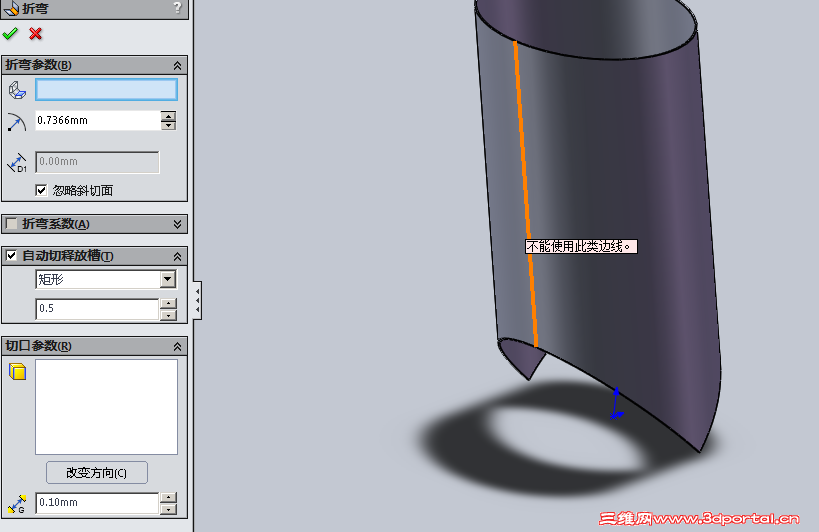The width and height of the screenshot is (819, 532).
Task: Click the 0.5 relief ratio field
Action: pos(97,309)
